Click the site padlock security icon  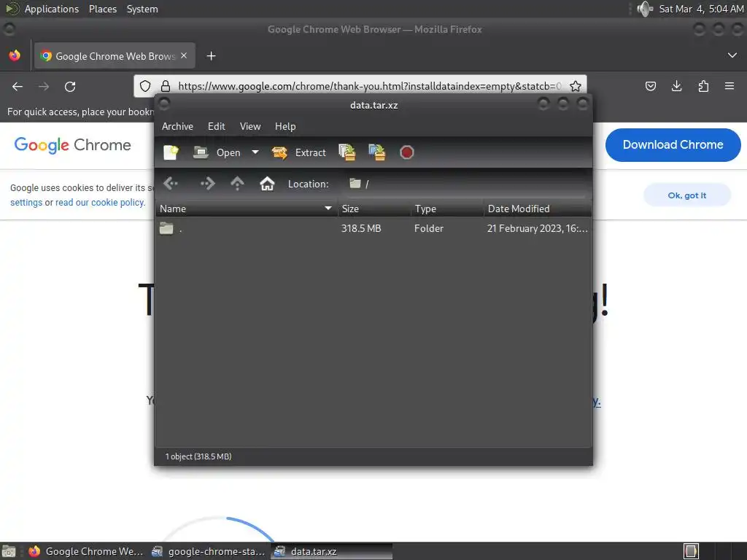coord(166,86)
